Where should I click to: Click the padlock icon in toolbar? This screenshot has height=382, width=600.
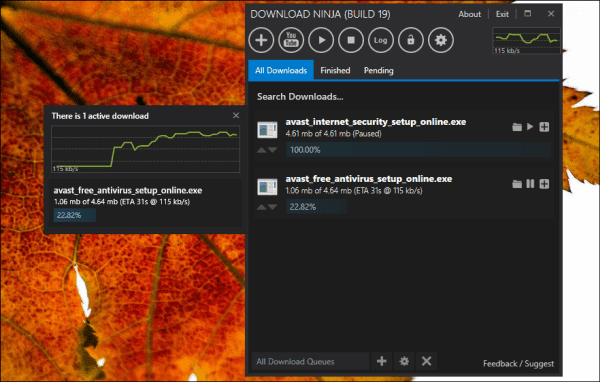(411, 40)
